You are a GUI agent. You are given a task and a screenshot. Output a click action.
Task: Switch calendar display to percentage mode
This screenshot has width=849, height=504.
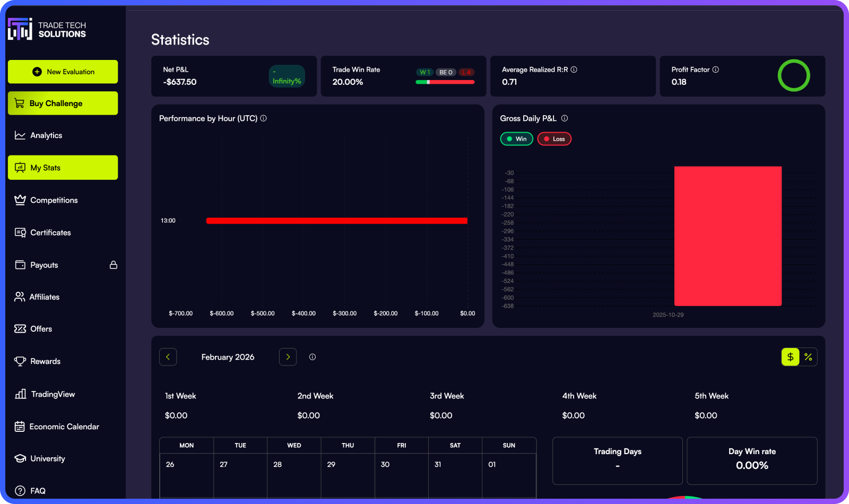(x=808, y=357)
